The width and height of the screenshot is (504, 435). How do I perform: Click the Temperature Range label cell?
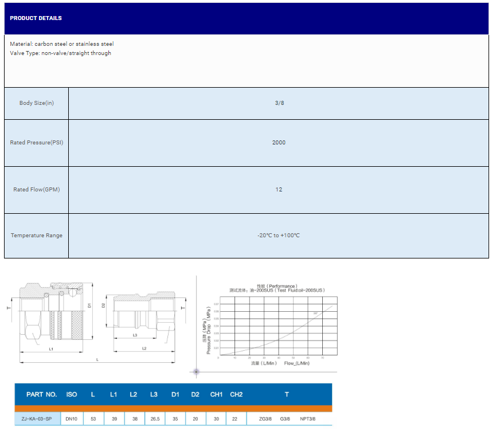pos(37,236)
